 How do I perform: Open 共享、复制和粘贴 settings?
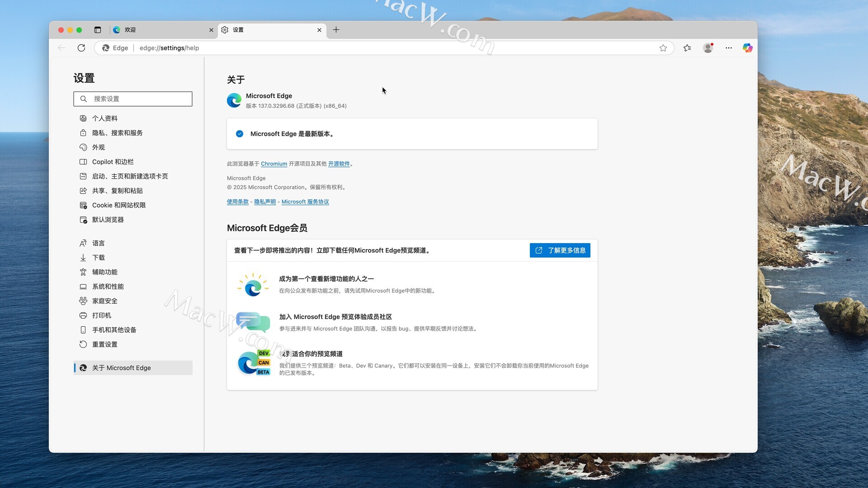pos(133,191)
